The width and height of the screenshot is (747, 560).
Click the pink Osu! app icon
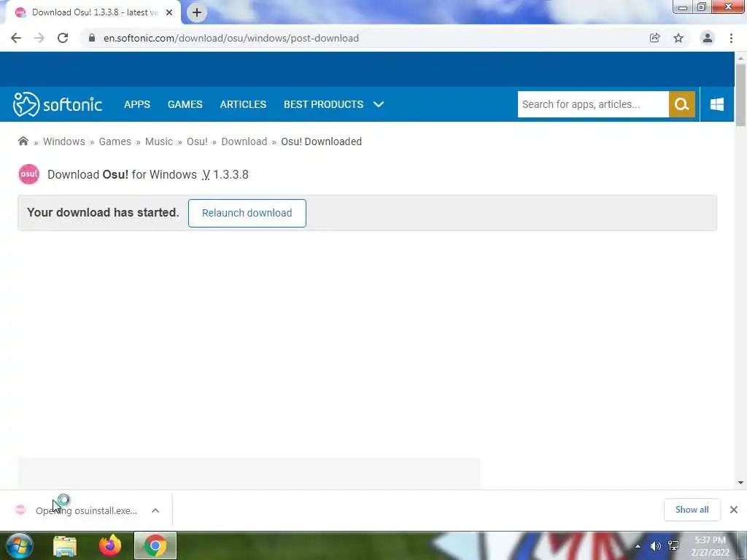tap(29, 174)
